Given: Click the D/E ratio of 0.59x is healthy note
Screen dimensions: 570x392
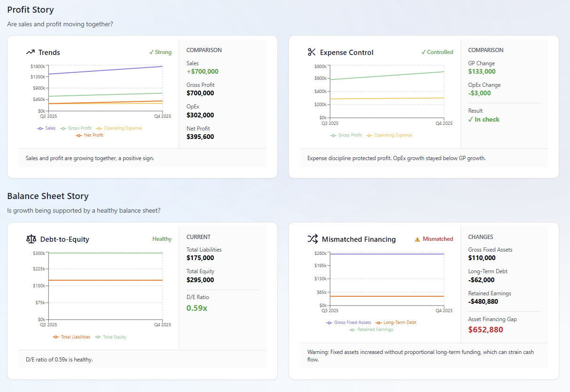Looking at the screenshot, I should (x=59, y=360).
